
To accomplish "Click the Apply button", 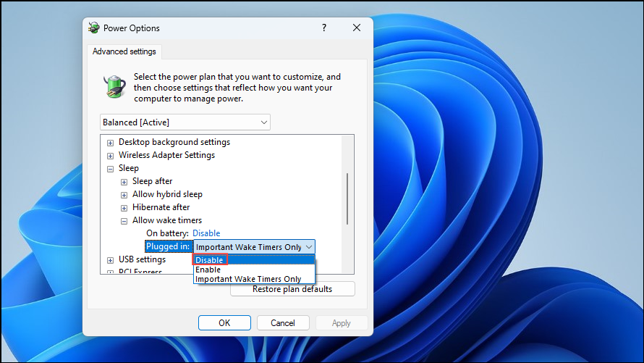I will click(342, 322).
